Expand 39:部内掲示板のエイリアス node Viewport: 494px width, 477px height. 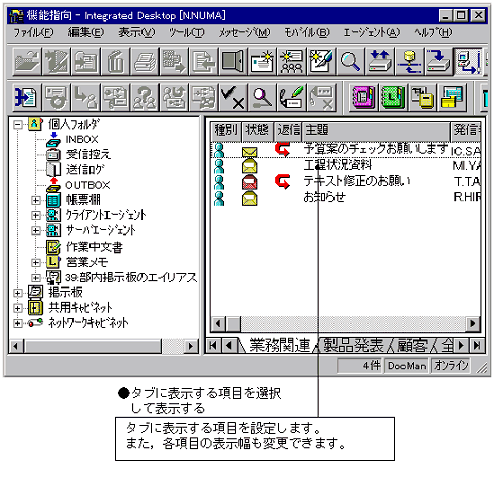(x=35, y=278)
